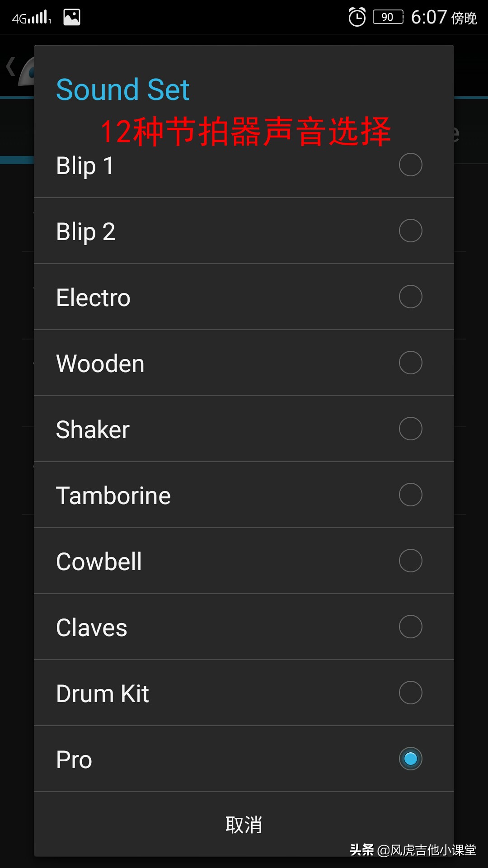This screenshot has height=868, width=488.
Task: Tap the Drum Kit list item label
Action: click(103, 693)
